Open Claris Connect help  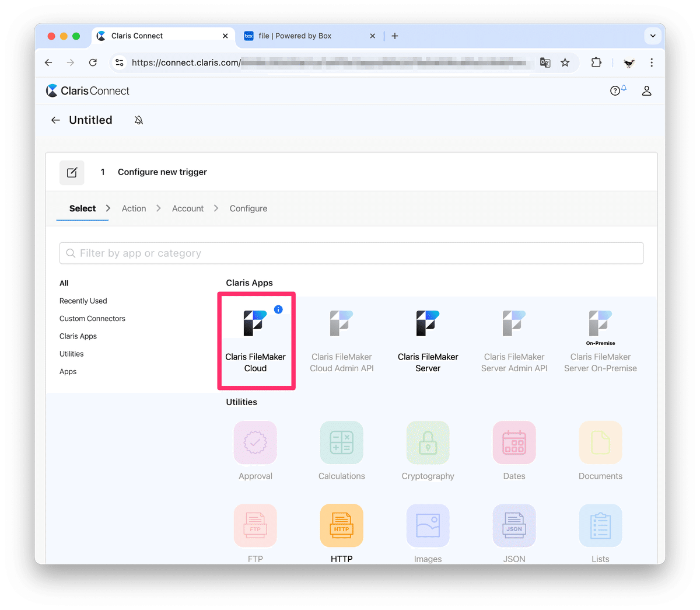[615, 90]
